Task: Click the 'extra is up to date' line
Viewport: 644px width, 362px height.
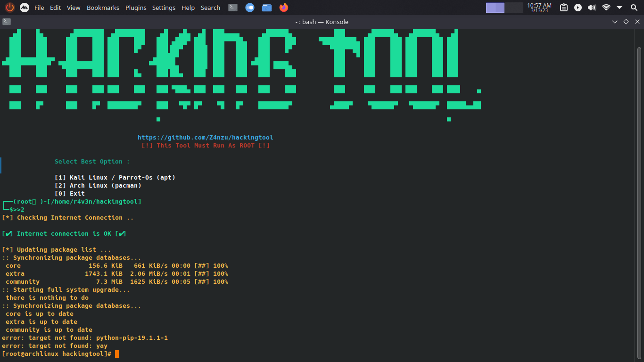Action: [41, 322]
